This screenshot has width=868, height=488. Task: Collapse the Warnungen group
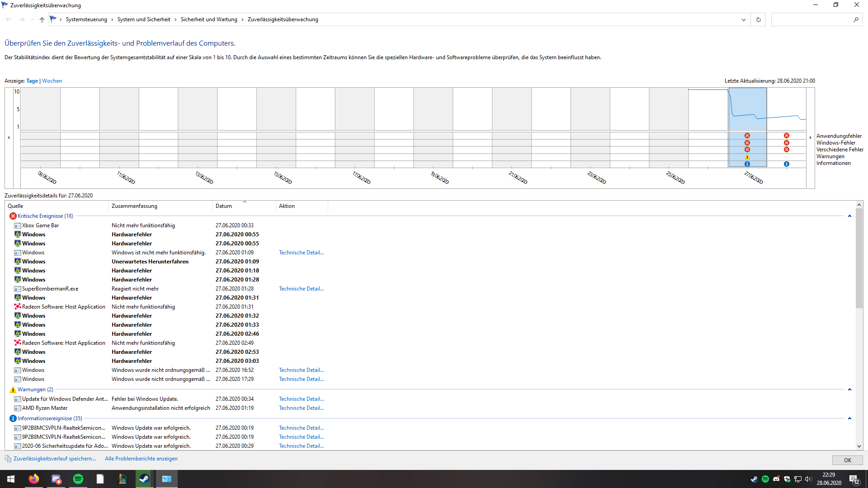(849, 389)
